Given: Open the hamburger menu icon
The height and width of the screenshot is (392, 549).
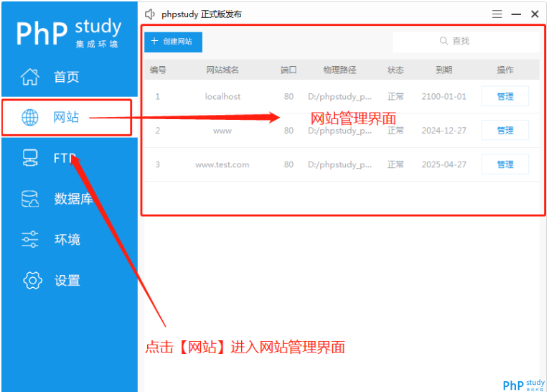Looking at the screenshot, I should point(497,14).
